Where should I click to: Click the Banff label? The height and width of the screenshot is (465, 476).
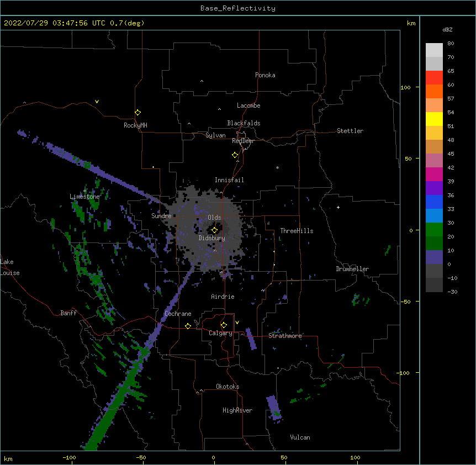[x=68, y=313]
